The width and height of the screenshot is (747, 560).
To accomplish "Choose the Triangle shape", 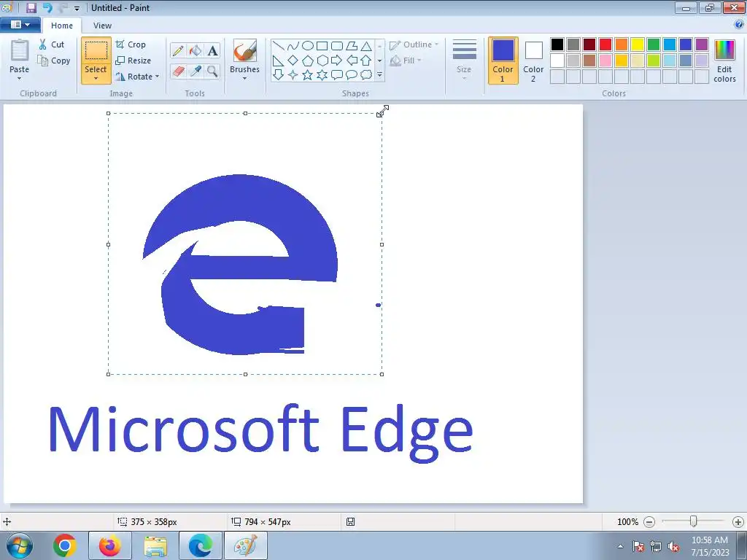I will [366, 46].
